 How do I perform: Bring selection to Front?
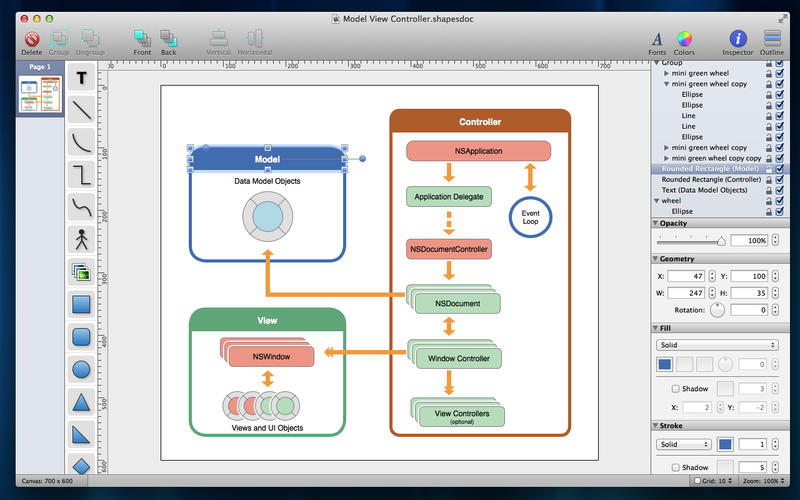point(143,39)
